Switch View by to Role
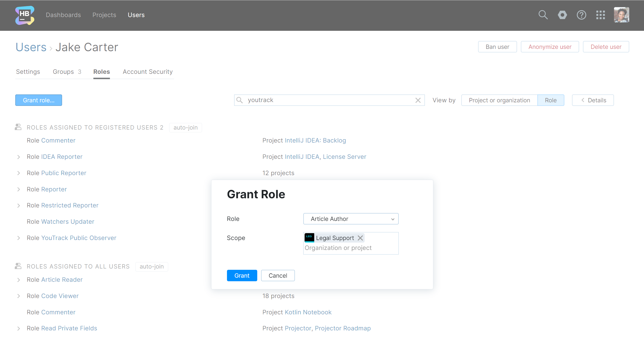The image size is (644, 338). pos(551,100)
